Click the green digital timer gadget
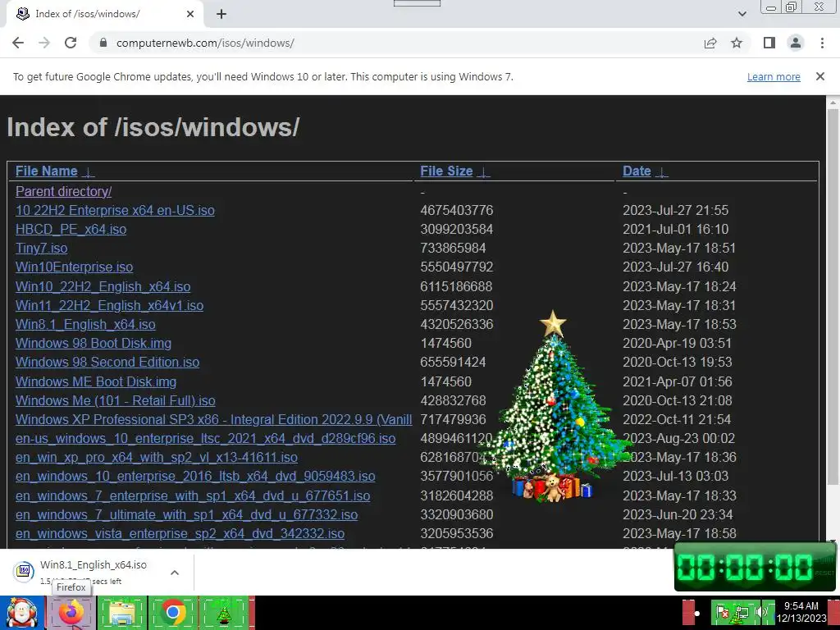This screenshot has width=840, height=630. point(755,567)
